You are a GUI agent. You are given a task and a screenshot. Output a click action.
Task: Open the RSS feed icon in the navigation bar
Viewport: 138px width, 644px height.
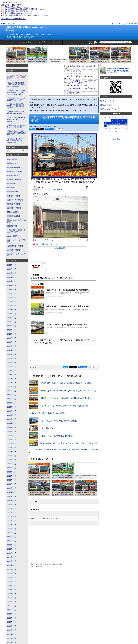pos(95,43)
